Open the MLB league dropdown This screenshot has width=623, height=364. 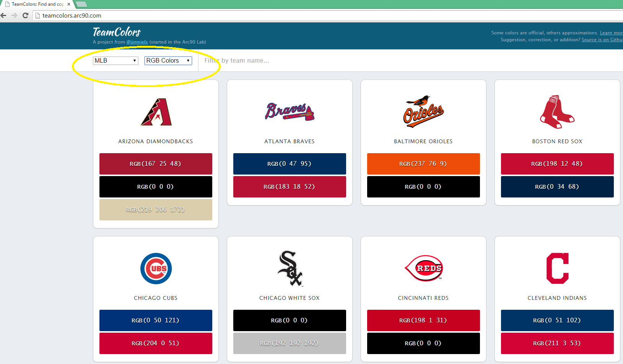click(115, 60)
